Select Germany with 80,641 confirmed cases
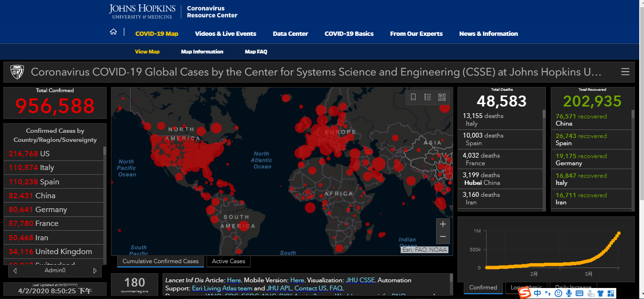644x299 pixels. point(54,210)
